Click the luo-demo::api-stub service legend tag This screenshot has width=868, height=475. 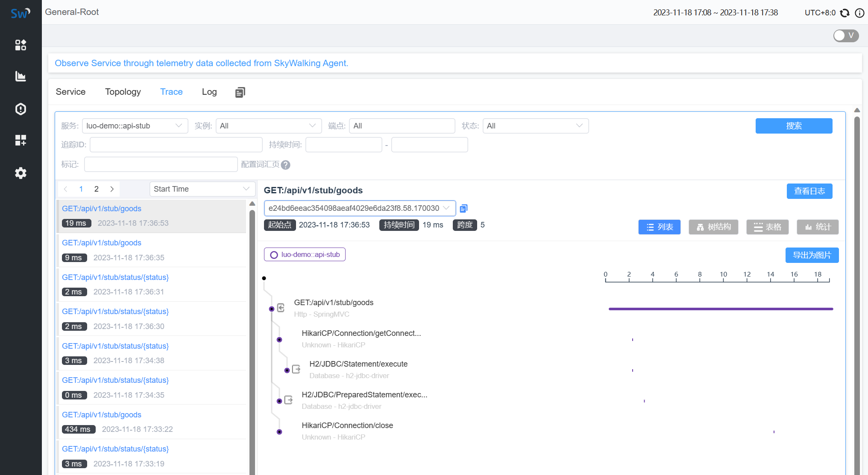coord(305,254)
